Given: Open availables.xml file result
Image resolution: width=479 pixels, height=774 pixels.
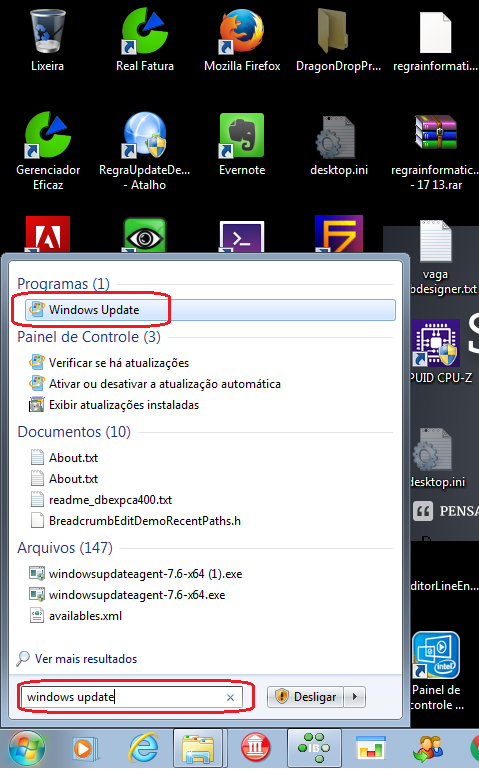Looking at the screenshot, I should click(76, 616).
